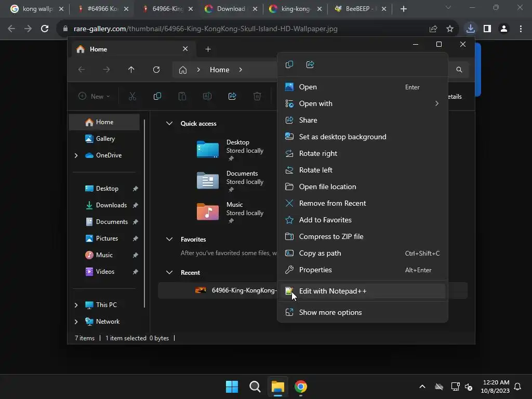Choose Remove from Recent
Screen dimensions: 532x399
(362, 203)
